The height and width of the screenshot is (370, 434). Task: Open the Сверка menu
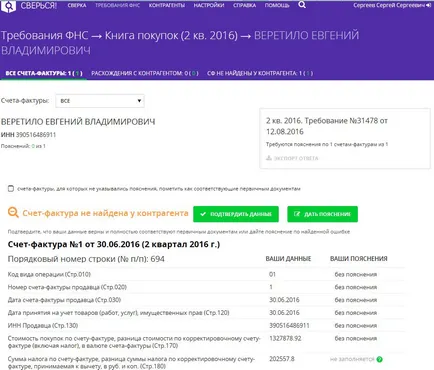(77, 6)
